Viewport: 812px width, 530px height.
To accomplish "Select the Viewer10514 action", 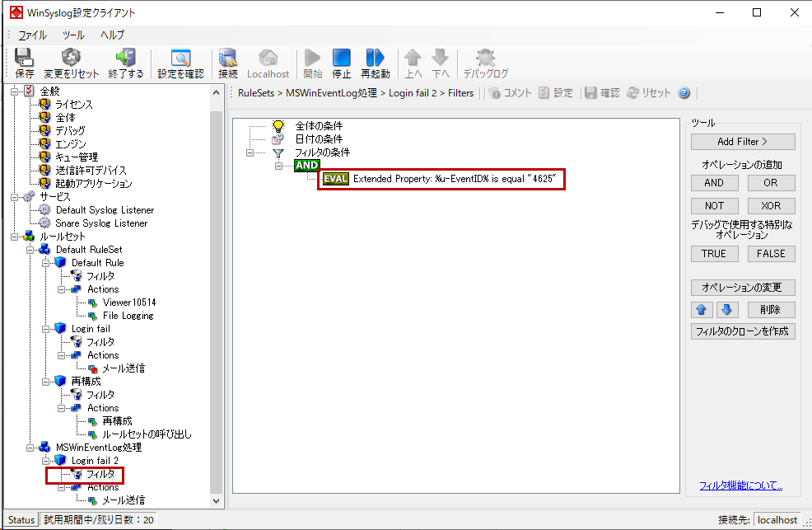I will click(x=129, y=302).
